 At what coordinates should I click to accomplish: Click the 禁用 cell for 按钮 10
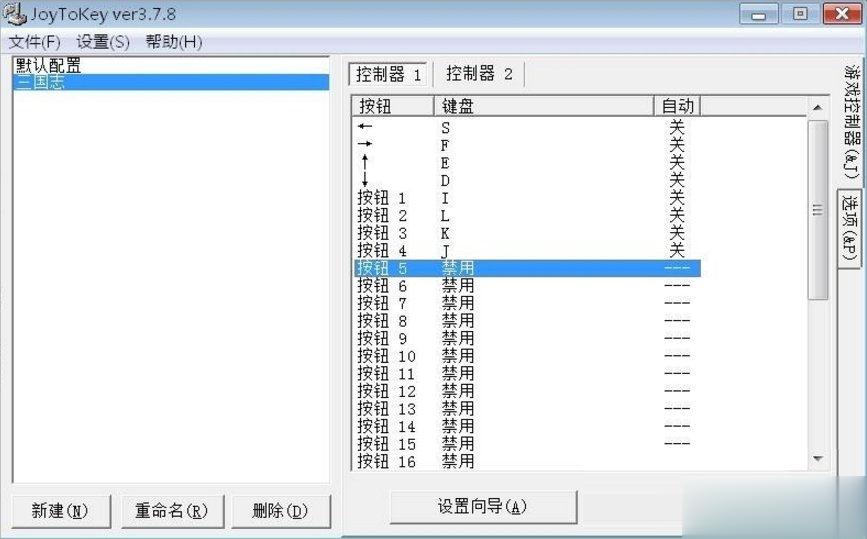[x=458, y=357]
